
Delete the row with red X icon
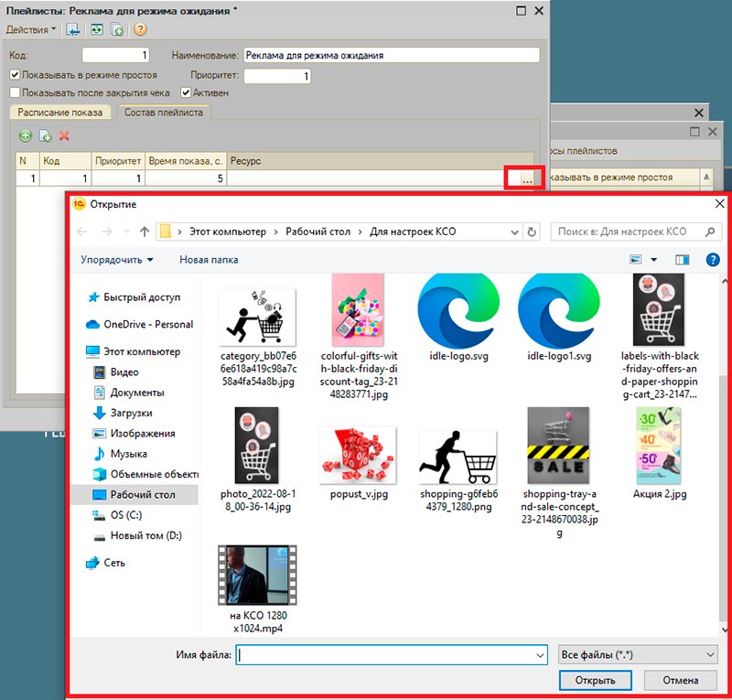click(64, 136)
